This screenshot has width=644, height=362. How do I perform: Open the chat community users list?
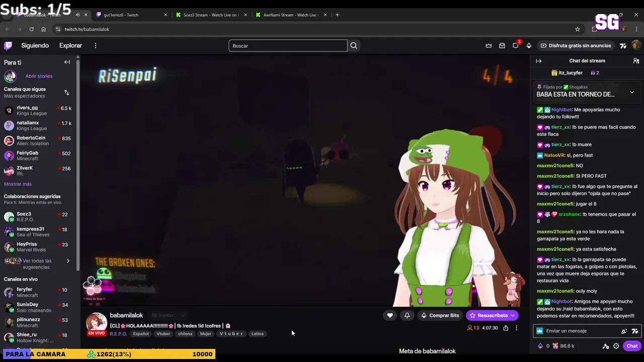pyautogui.click(x=636, y=61)
